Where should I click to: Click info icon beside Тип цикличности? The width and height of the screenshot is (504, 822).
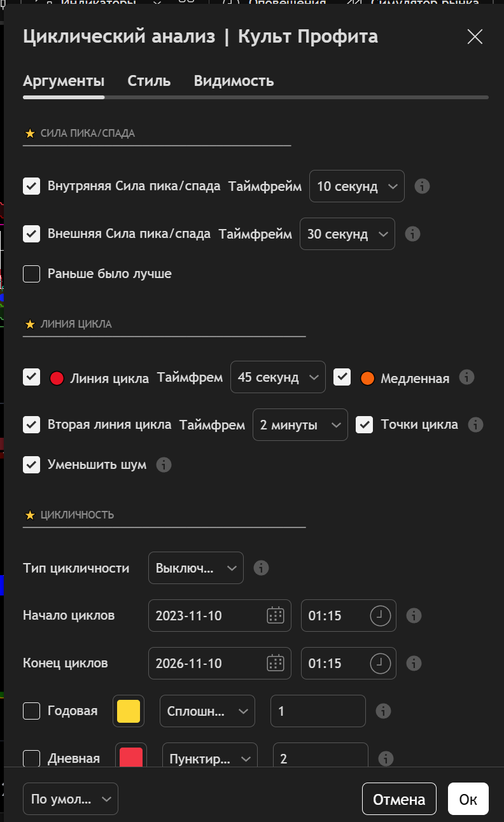pos(261,568)
